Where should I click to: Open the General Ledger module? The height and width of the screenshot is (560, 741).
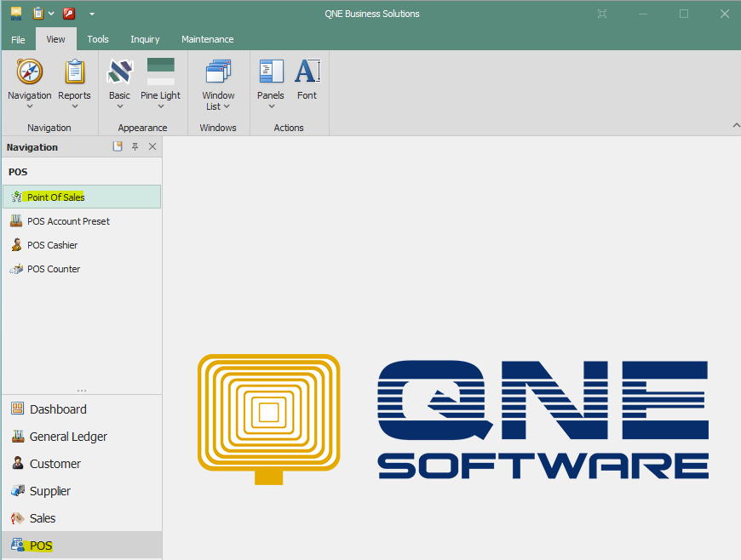pyautogui.click(x=82, y=437)
